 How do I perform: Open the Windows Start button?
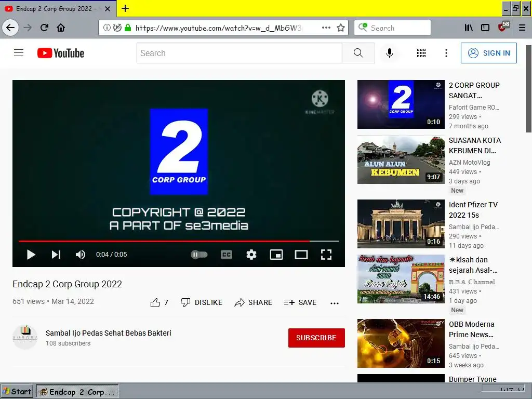tap(17, 392)
